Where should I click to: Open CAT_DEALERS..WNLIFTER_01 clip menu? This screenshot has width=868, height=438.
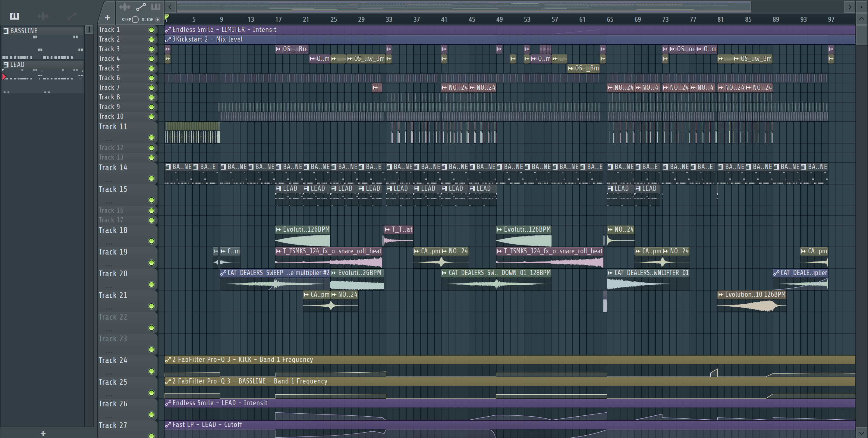tap(610, 273)
